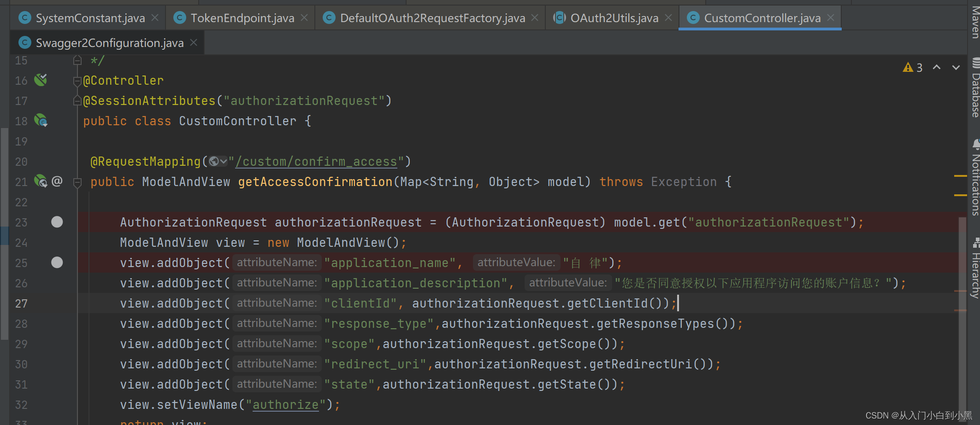Image resolution: width=980 pixels, height=425 pixels.
Task: Close the OAuth2Utils.java tab
Action: [668, 17]
